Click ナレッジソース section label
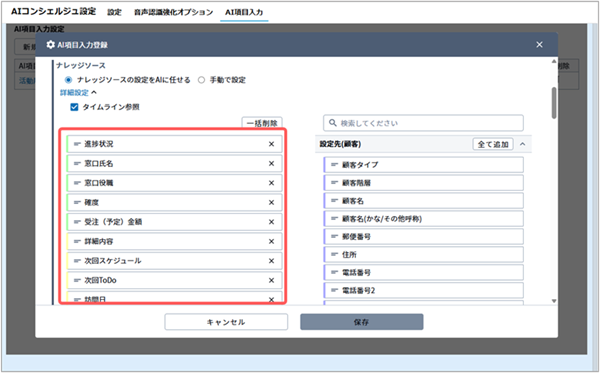Viewport: 600px width, 373px height. coord(81,65)
